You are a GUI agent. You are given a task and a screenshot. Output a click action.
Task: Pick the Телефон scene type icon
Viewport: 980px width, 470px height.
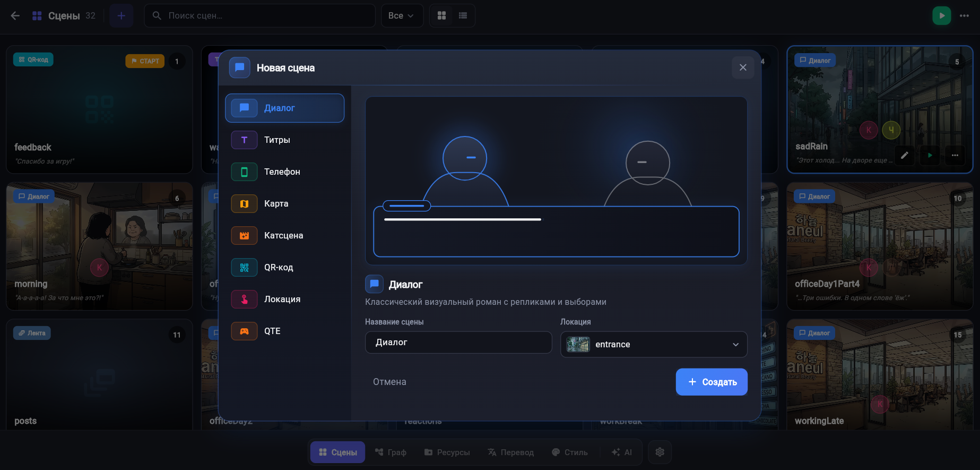point(244,172)
